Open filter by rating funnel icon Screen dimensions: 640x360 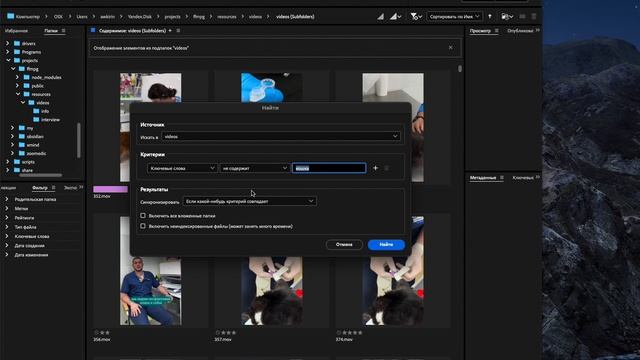point(416,16)
